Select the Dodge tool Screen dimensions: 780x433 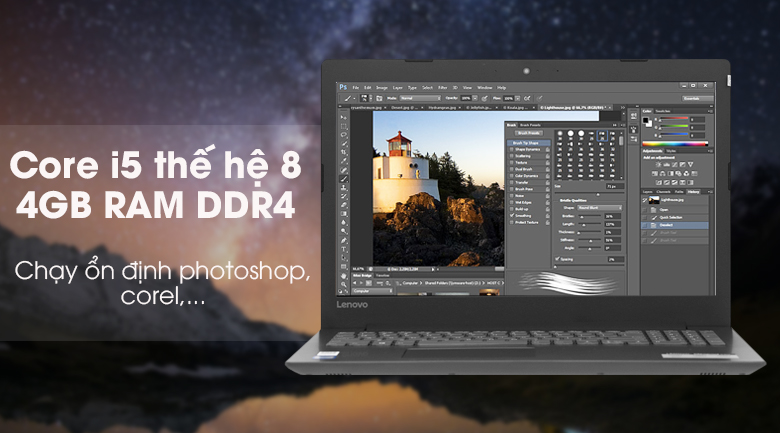[x=343, y=231]
